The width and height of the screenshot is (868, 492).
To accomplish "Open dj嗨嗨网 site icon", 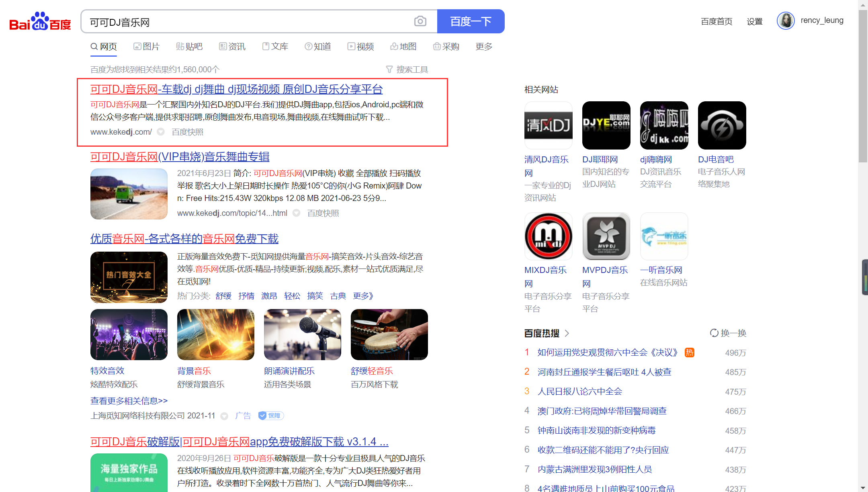I will 664,125.
